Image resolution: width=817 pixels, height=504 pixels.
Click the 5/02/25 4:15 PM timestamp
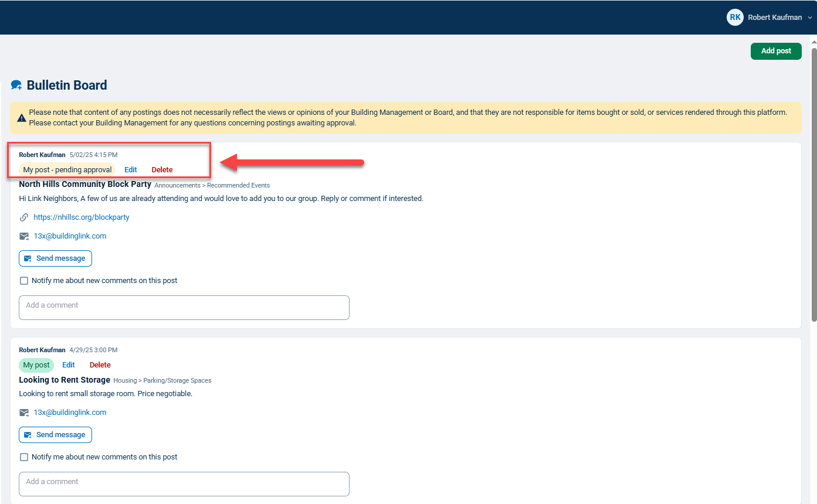93,155
